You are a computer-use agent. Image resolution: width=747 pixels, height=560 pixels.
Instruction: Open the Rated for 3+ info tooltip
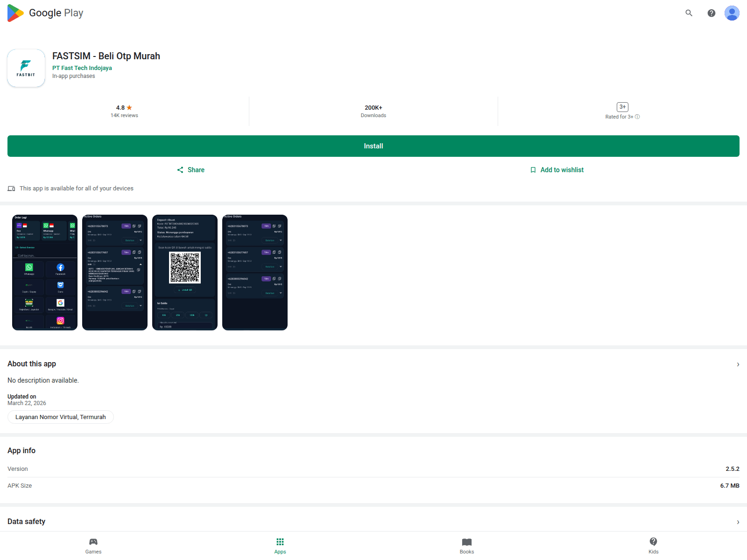point(638,117)
